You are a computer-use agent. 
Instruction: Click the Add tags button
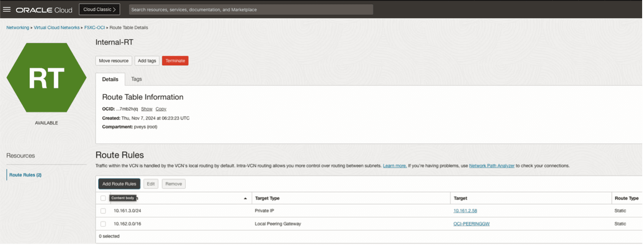point(147,61)
